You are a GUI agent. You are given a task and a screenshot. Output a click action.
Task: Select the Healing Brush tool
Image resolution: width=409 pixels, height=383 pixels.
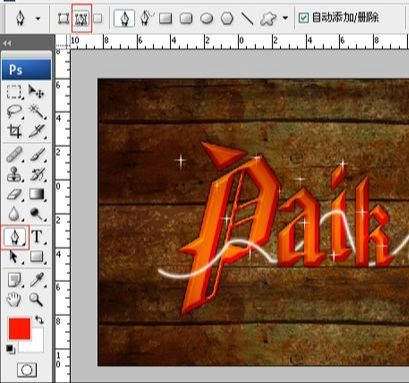pyautogui.click(x=15, y=154)
